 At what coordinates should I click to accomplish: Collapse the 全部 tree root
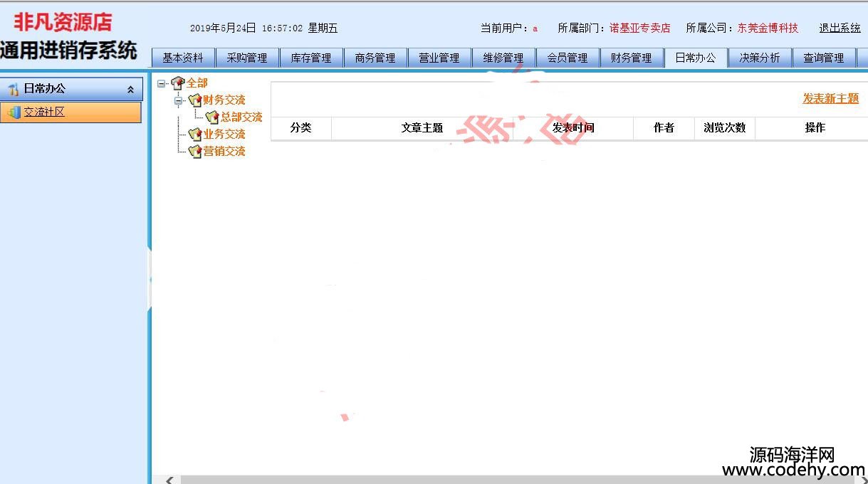(162, 83)
